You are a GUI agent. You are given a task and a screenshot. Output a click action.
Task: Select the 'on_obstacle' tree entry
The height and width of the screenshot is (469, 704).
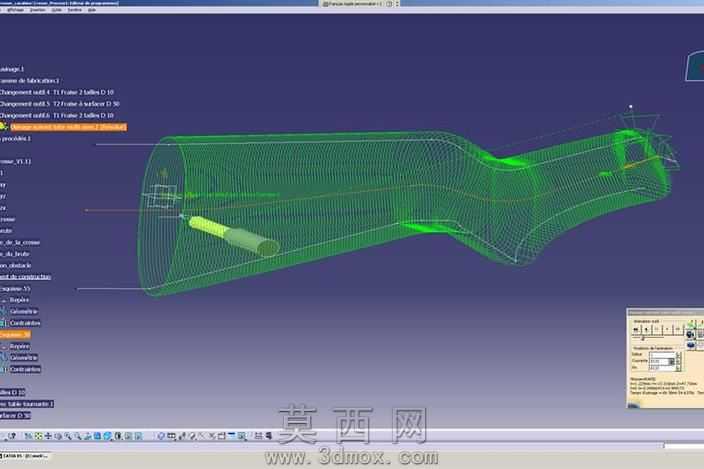16,265
